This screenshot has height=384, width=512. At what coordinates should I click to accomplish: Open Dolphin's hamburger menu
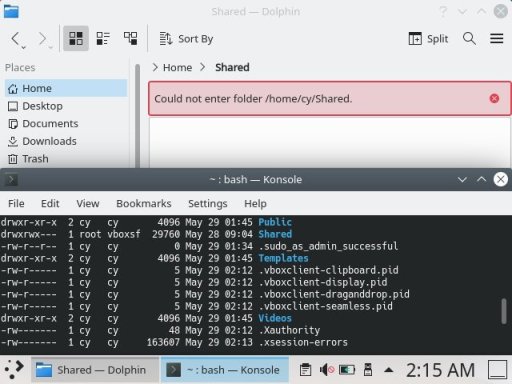click(x=497, y=39)
